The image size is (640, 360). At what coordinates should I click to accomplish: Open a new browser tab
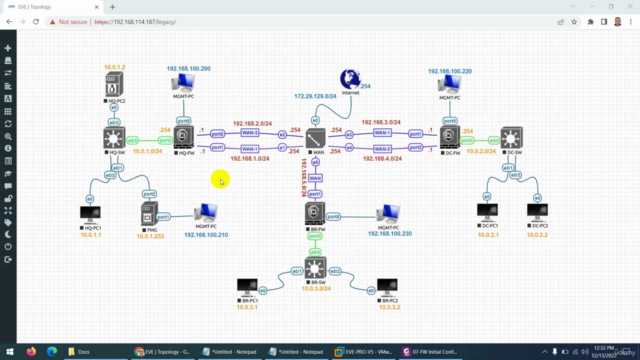(x=112, y=7)
